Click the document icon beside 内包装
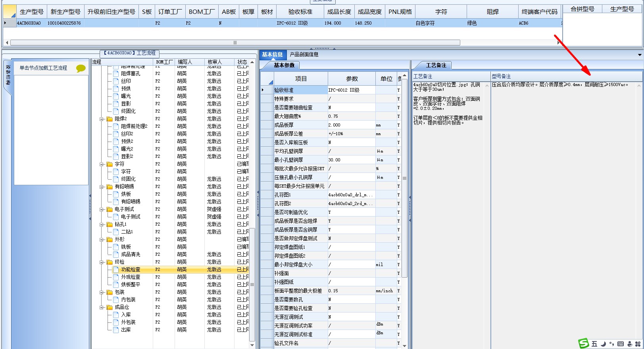The width and height of the screenshot is (644, 349). point(116,299)
